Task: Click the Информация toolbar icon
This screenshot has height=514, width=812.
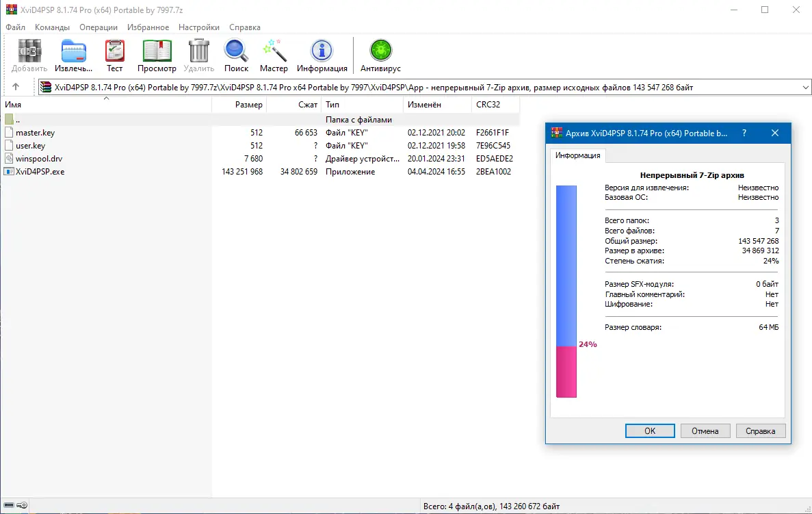Action: click(322, 51)
